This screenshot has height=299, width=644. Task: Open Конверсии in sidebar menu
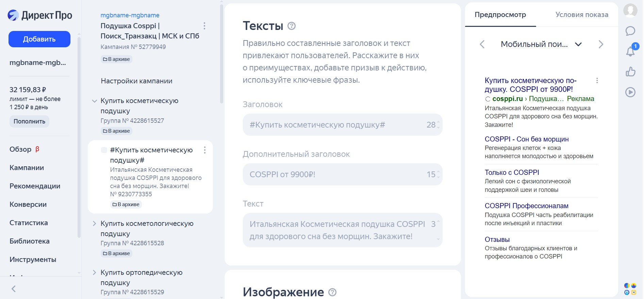[x=28, y=204]
